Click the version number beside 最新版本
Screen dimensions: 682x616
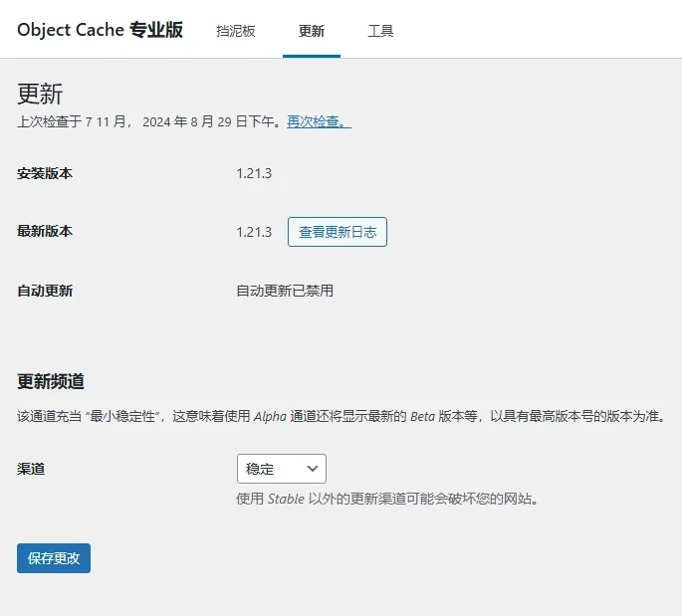(x=254, y=232)
